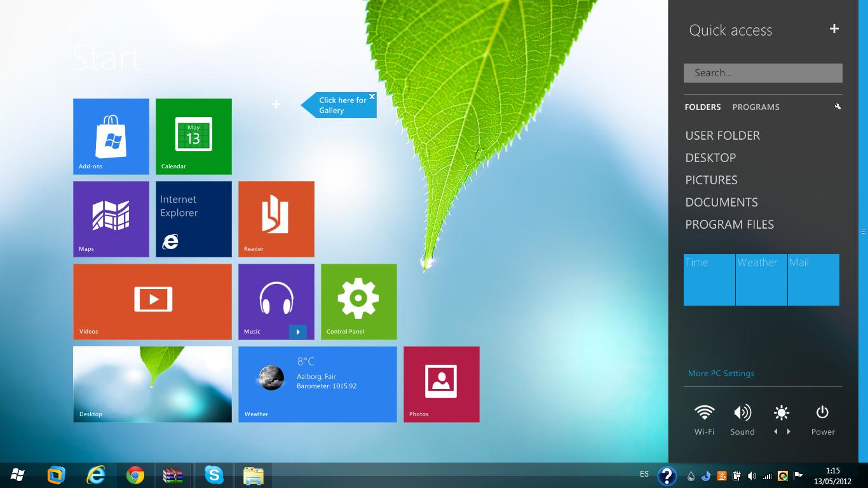This screenshot has height=488, width=868.
Task: Click the wrench settings icon in Quick access
Action: coord(837,107)
